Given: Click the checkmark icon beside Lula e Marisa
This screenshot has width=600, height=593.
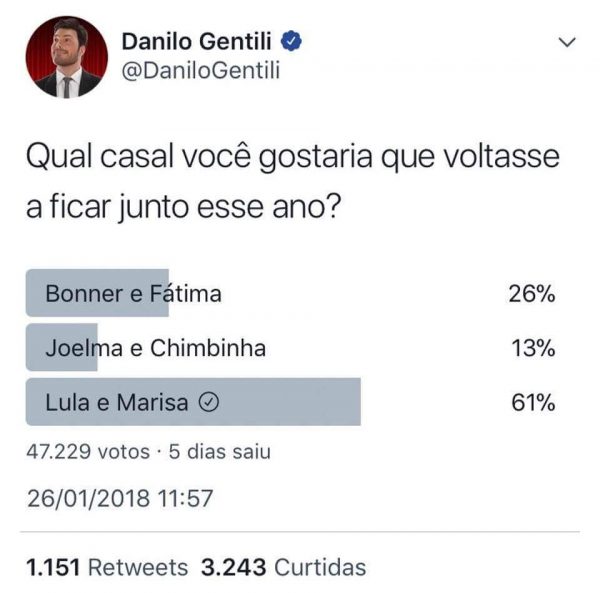Looking at the screenshot, I should pyautogui.click(x=210, y=402).
